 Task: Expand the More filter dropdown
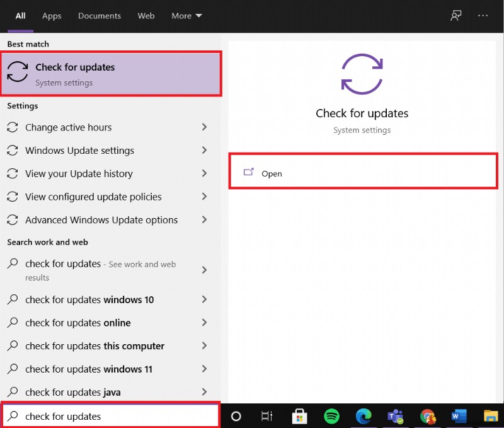[186, 16]
